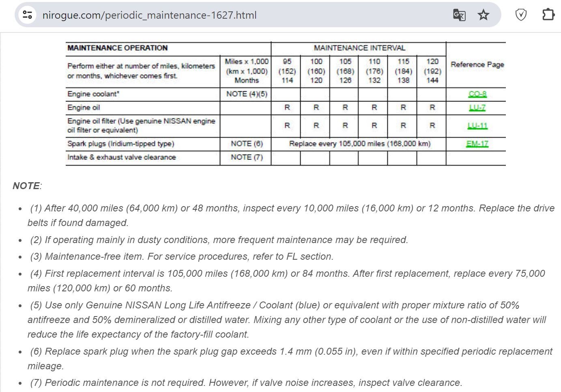The height and width of the screenshot is (392, 561).
Task: Click note (4) about first replacement interval
Action: (x=286, y=281)
